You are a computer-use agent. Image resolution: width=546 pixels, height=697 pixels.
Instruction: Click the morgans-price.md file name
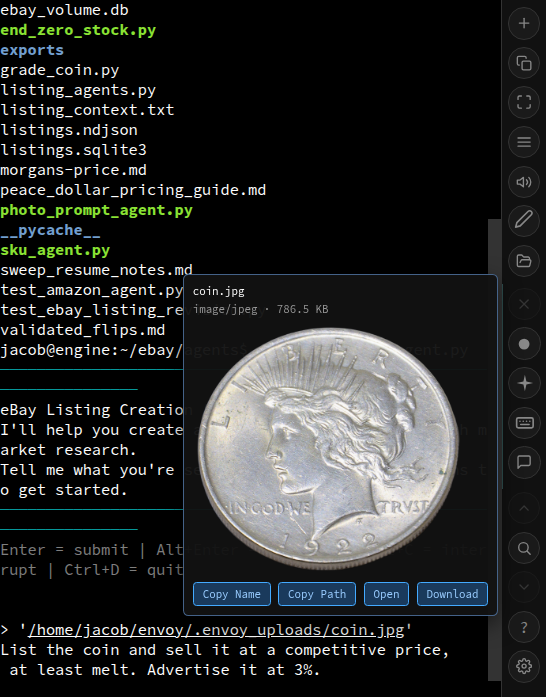(73, 170)
